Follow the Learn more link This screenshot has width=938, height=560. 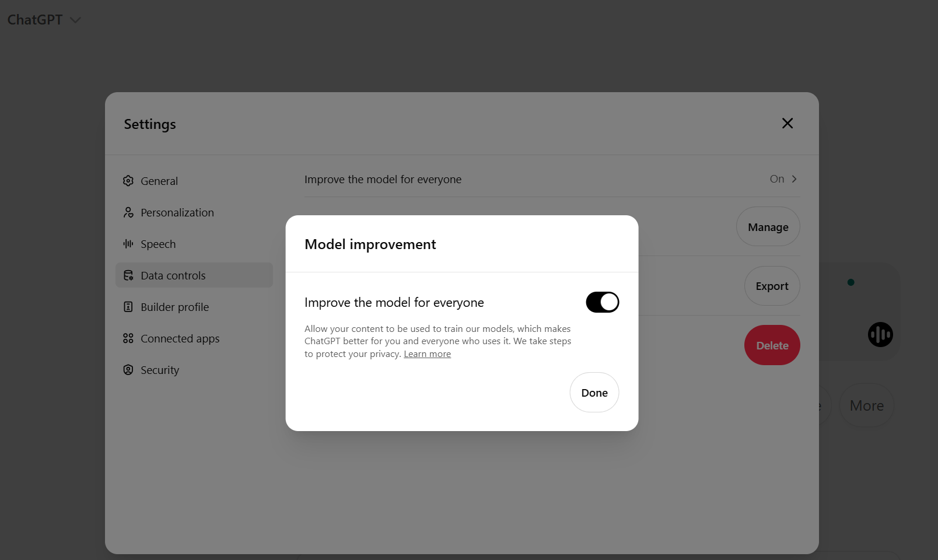(427, 354)
